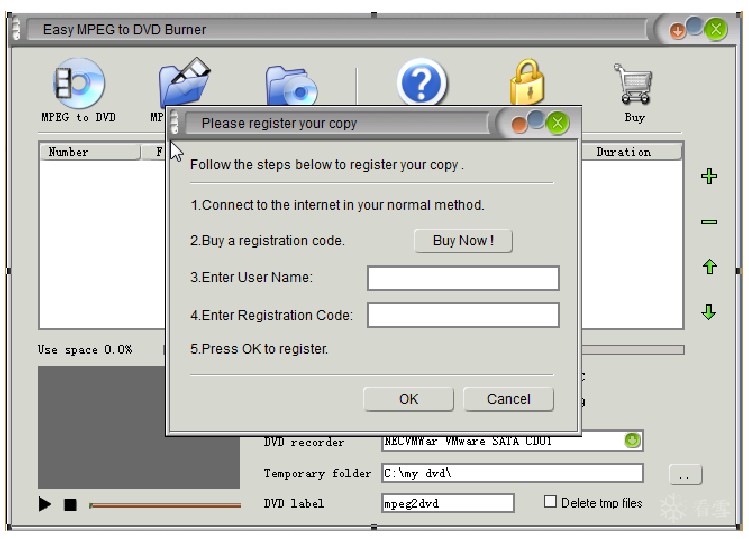The image size is (749, 539).
Task: Click OK to register
Action: click(x=408, y=399)
